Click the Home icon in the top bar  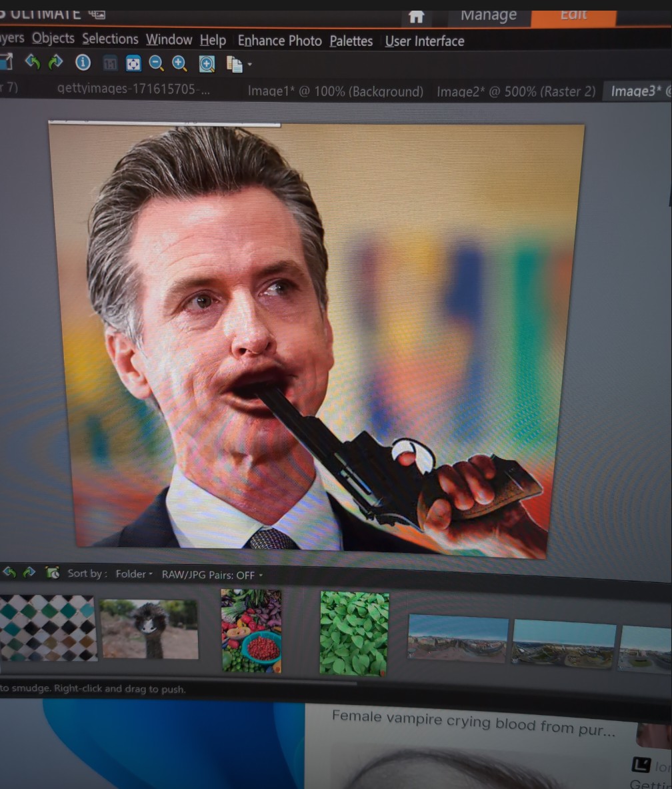[416, 17]
